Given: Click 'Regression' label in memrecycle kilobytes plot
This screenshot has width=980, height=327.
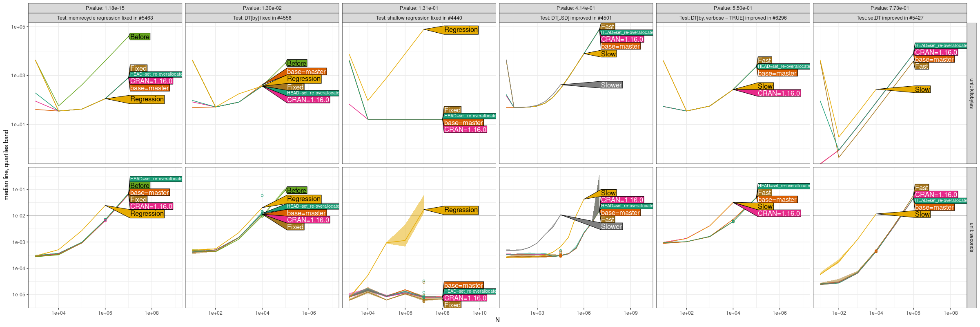Looking at the screenshot, I should [x=147, y=99].
